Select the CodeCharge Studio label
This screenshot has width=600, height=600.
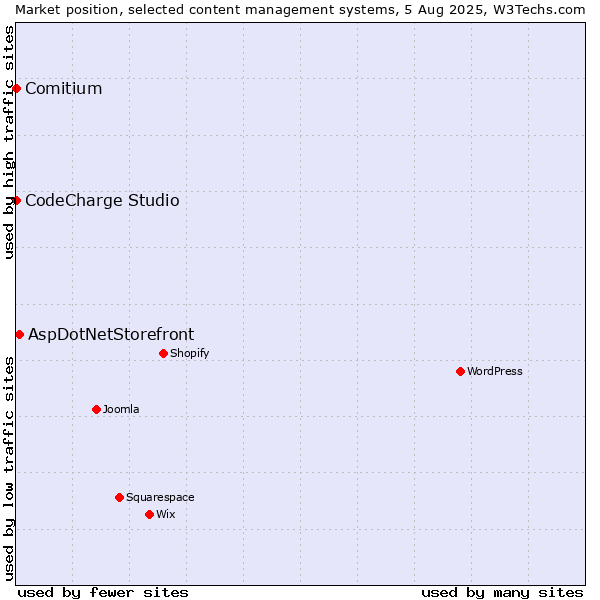point(102,201)
